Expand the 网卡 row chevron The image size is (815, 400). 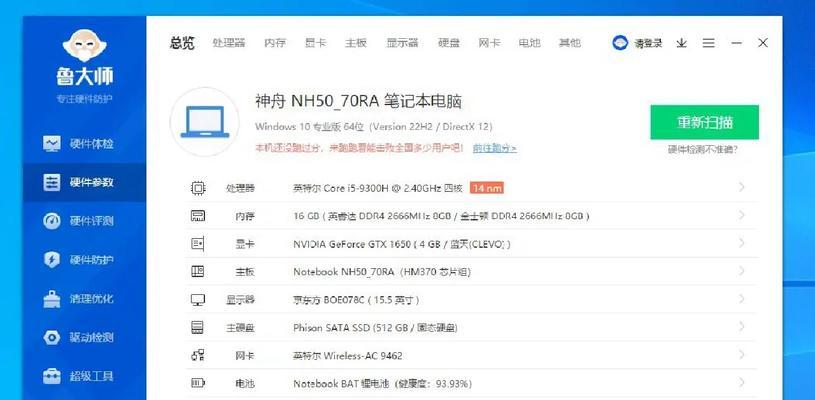pyautogui.click(x=742, y=355)
